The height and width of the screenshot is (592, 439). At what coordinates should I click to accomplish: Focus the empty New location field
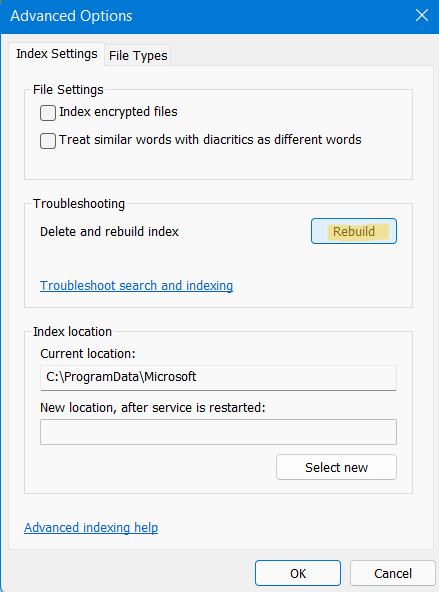218,432
